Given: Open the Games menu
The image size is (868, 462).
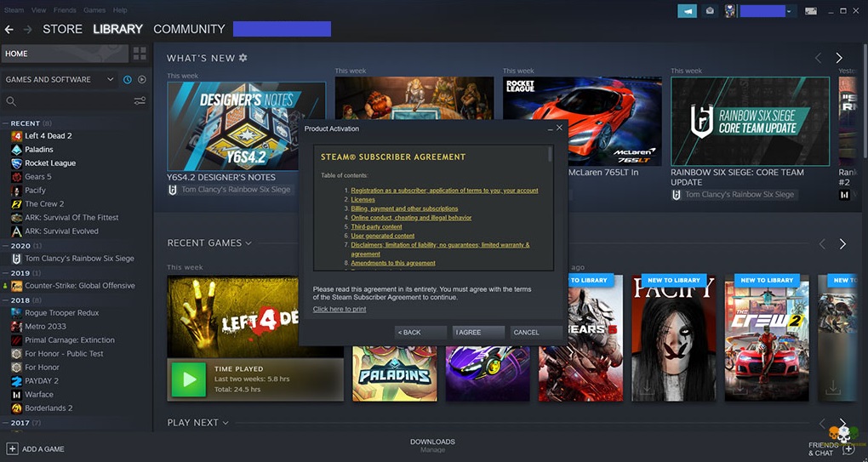Looking at the screenshot, I should coord(94,10).
